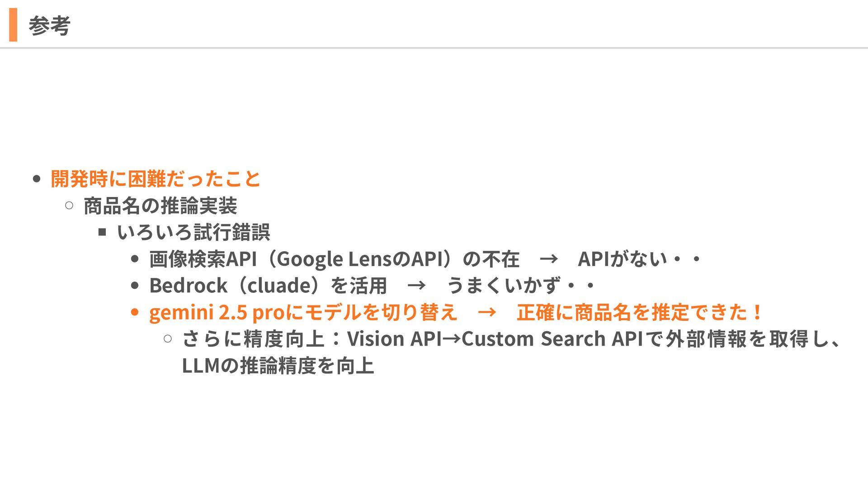Image resolution: width=868 pixels, height=488 pixels.
Task: Click the text Bedrock（cluade）を活用
Action: point(268,286)
